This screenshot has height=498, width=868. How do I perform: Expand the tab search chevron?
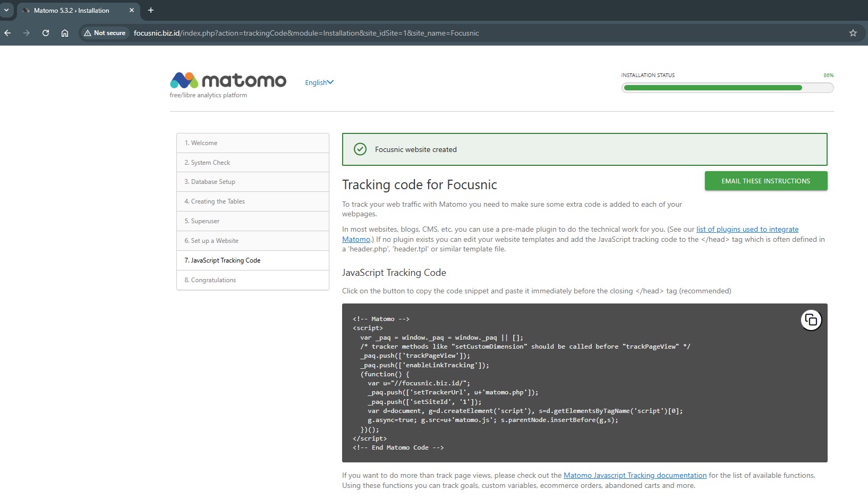(6, 10)
